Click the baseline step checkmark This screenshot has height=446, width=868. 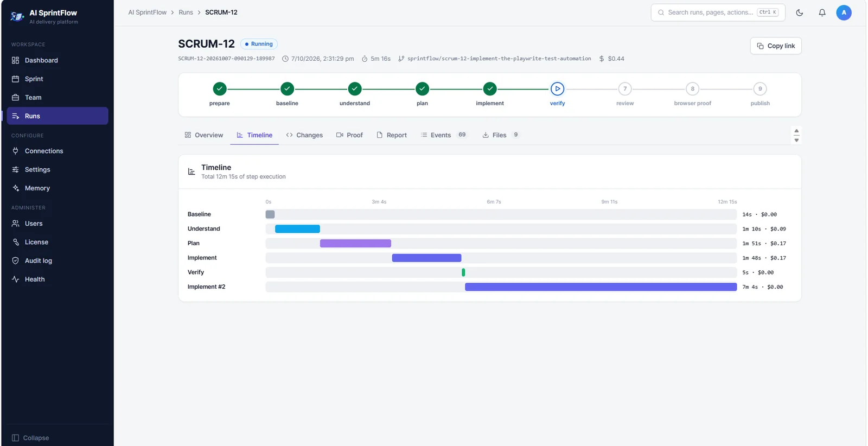point(287,89)
